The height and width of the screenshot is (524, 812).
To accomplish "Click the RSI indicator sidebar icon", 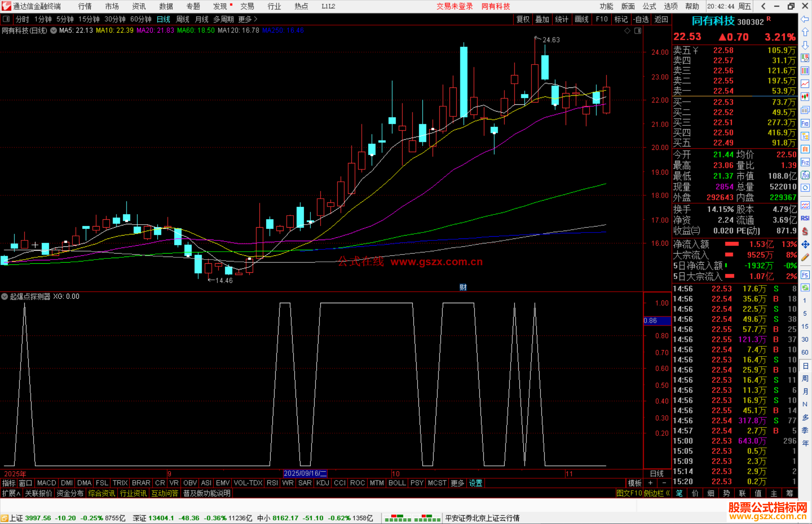I will [805, 218].
